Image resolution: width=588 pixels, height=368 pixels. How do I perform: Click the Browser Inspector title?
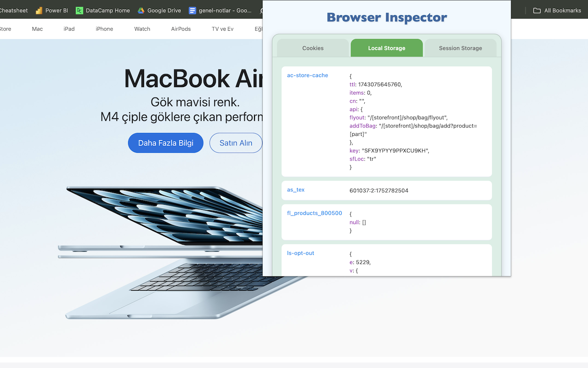click(x=387, y=17)
